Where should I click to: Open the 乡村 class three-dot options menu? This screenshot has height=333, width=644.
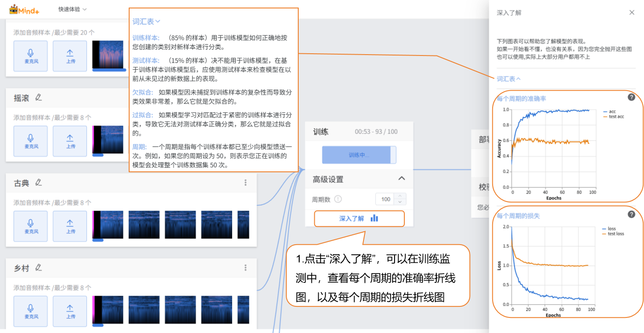(245, 268)
